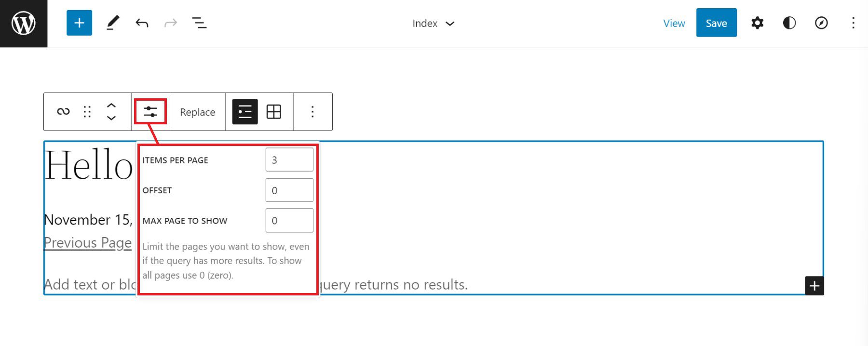Click inside the Items Per Page field
868x346 pixels.
[x=289, y=160]
